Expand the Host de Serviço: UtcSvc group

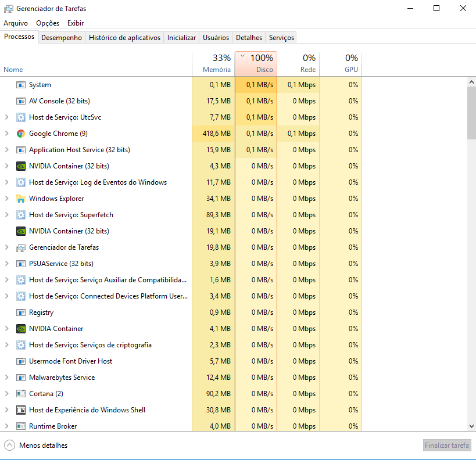coord(6,117)
